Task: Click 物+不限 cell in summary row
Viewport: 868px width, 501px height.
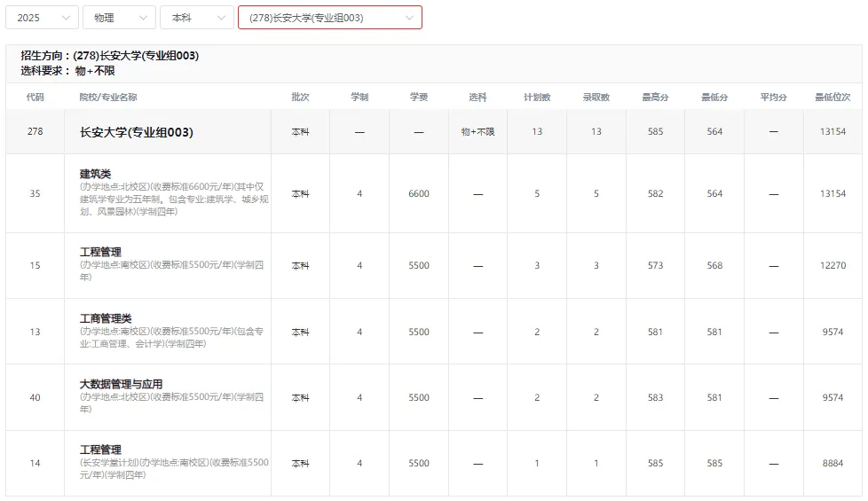Action: (x=477, y=131)
